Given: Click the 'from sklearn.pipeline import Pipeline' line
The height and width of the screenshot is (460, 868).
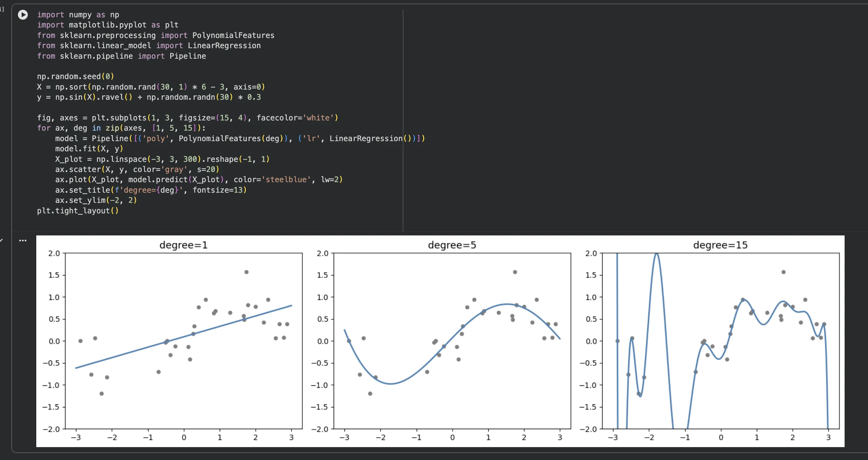Looking at the screenshot, I should (121, 56).
